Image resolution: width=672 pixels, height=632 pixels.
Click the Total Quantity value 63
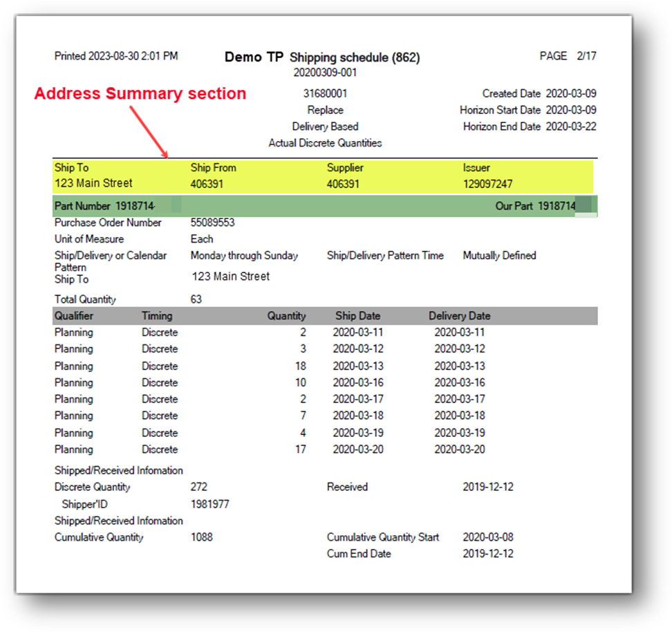(196, 299)
